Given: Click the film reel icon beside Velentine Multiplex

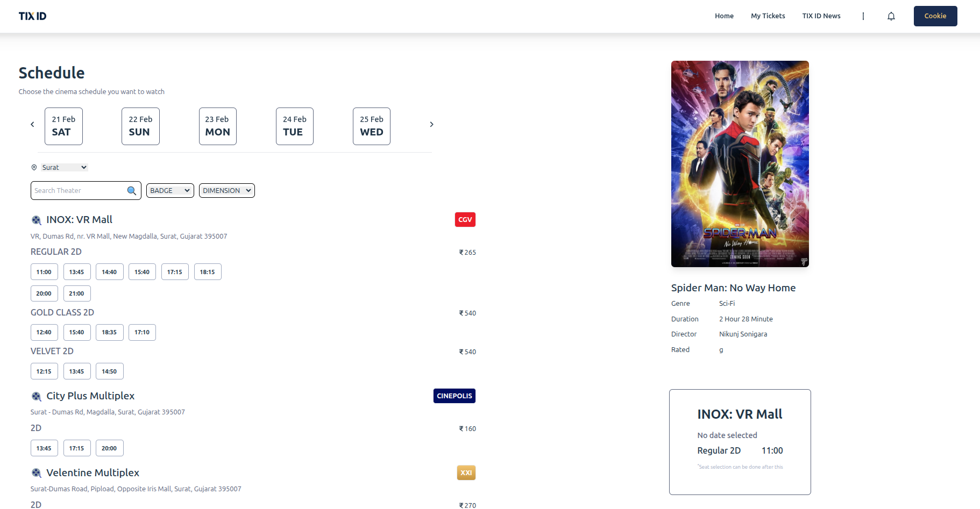Looking at the screenshot, I should pos(36,473).
